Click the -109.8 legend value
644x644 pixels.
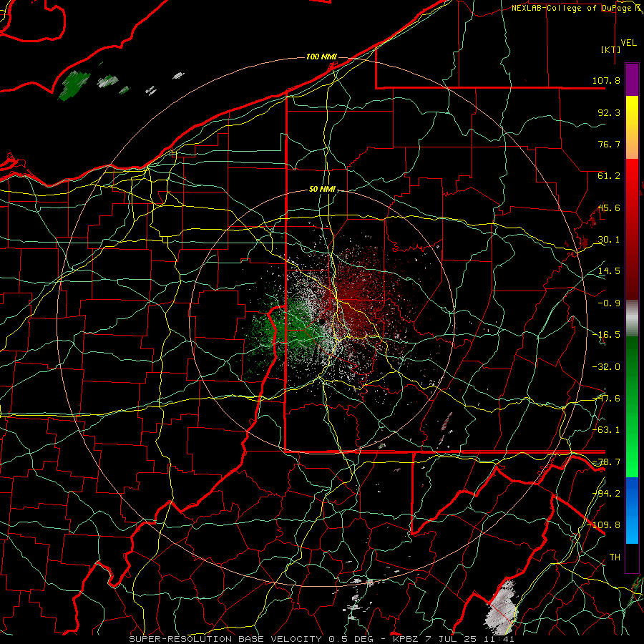(604, 525)
